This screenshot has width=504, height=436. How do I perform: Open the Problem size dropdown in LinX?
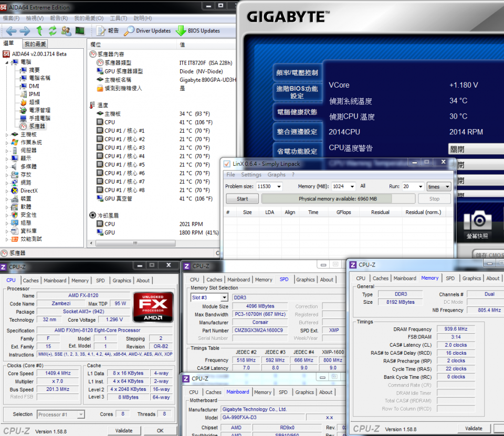click(x=278, y=186)
